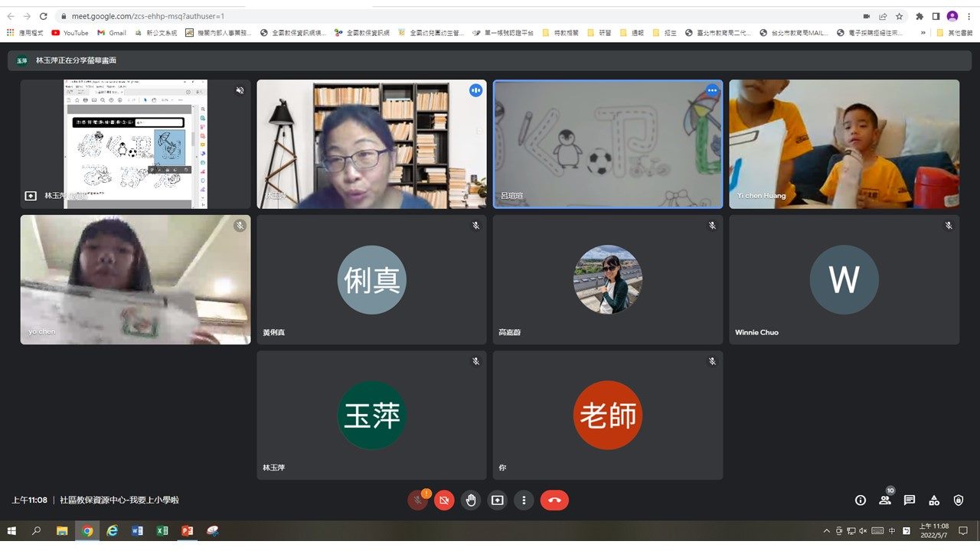Open host controls shield icon
Viewport: 980px width, 551px height.
pos(959,500)
